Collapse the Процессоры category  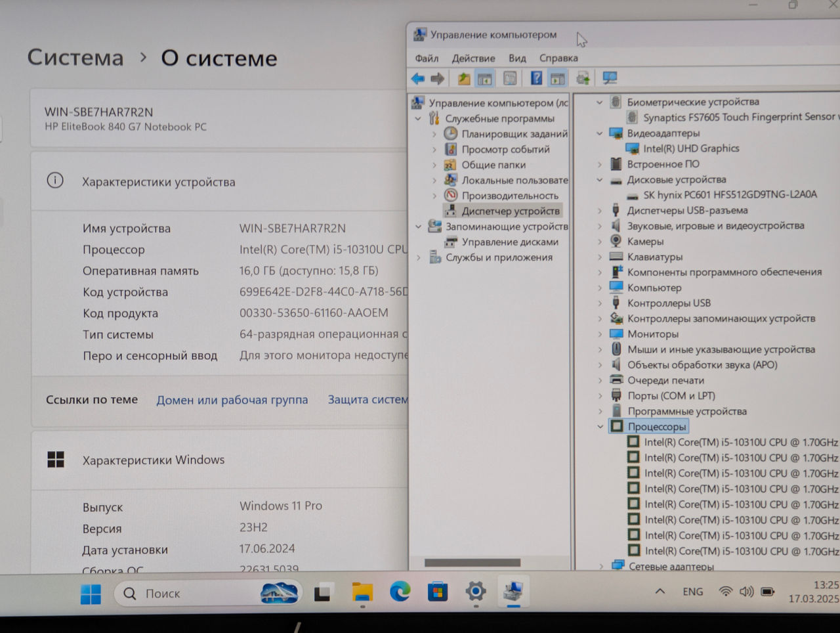(600, 427)
